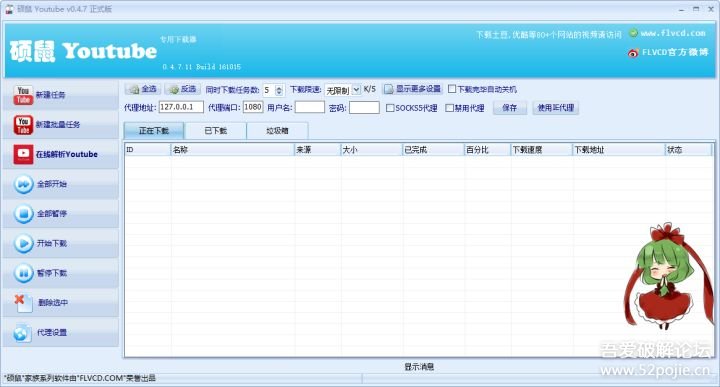The image size is (720, 387).
Task: Click the 显示消息 label
Action: tap(419, 367)
